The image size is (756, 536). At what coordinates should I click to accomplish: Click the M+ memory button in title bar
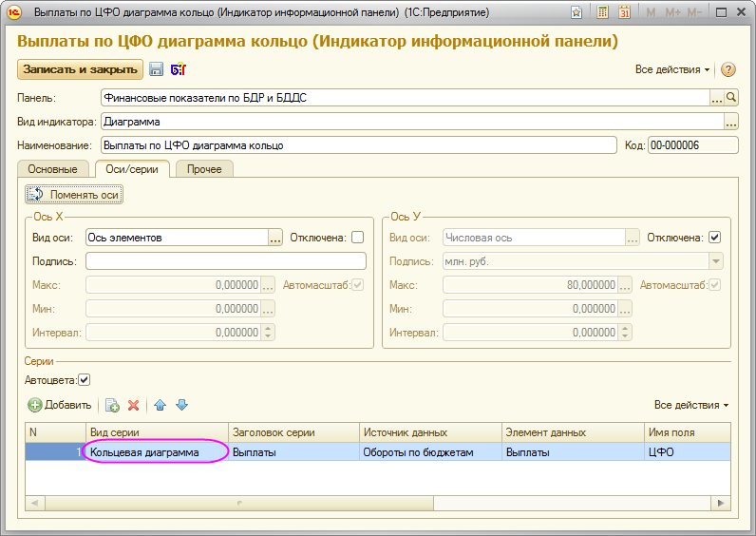(x=673, y=12)
